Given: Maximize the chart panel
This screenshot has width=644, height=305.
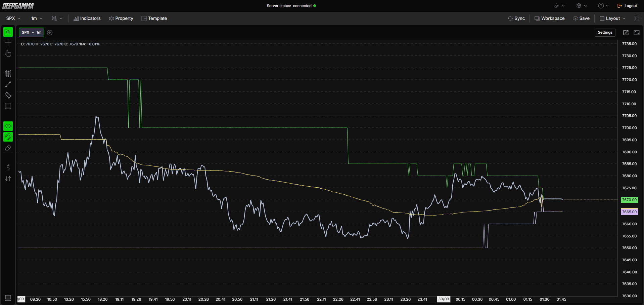Looking at the screenshot, I should (x=637, y=33).
